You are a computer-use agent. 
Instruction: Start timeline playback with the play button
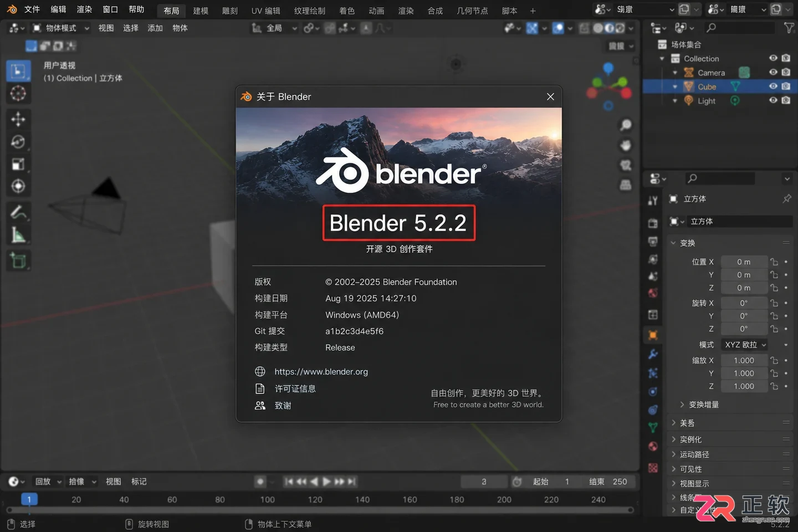[326, 482]
